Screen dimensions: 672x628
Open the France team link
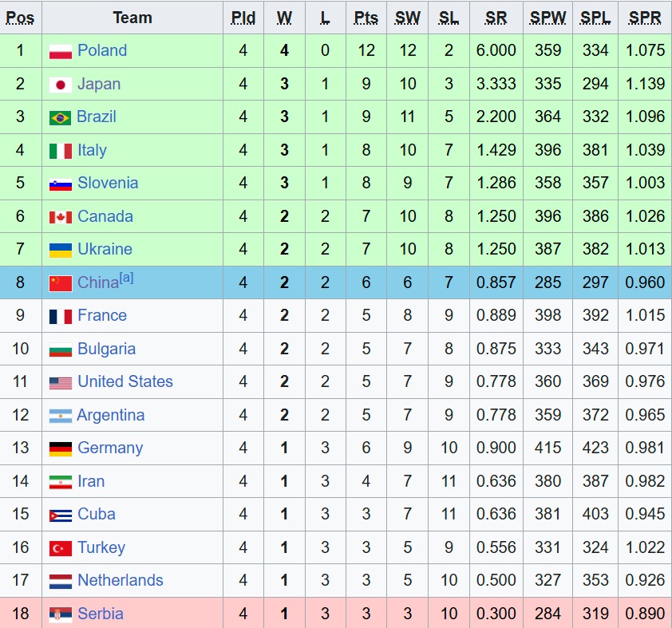(x=102, y=315)
